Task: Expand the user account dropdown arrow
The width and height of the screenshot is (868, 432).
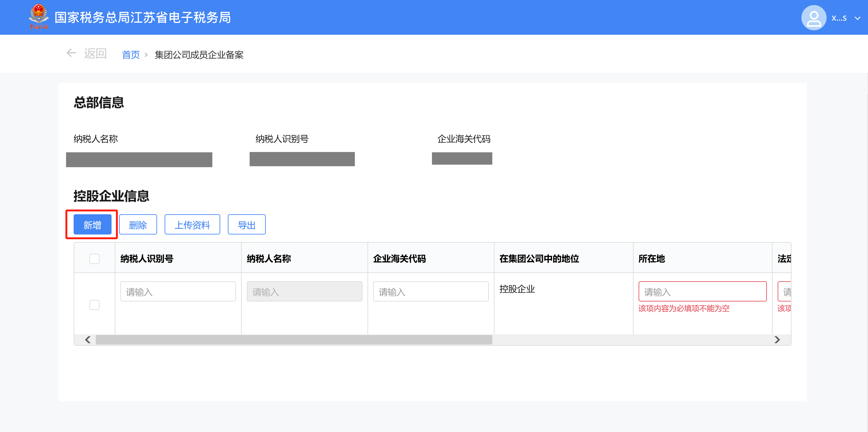Action: pos(857,19)
